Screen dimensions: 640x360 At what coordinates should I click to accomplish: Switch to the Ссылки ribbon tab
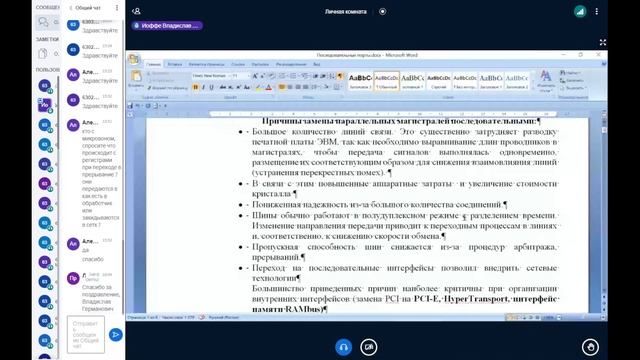pos(238,64)
